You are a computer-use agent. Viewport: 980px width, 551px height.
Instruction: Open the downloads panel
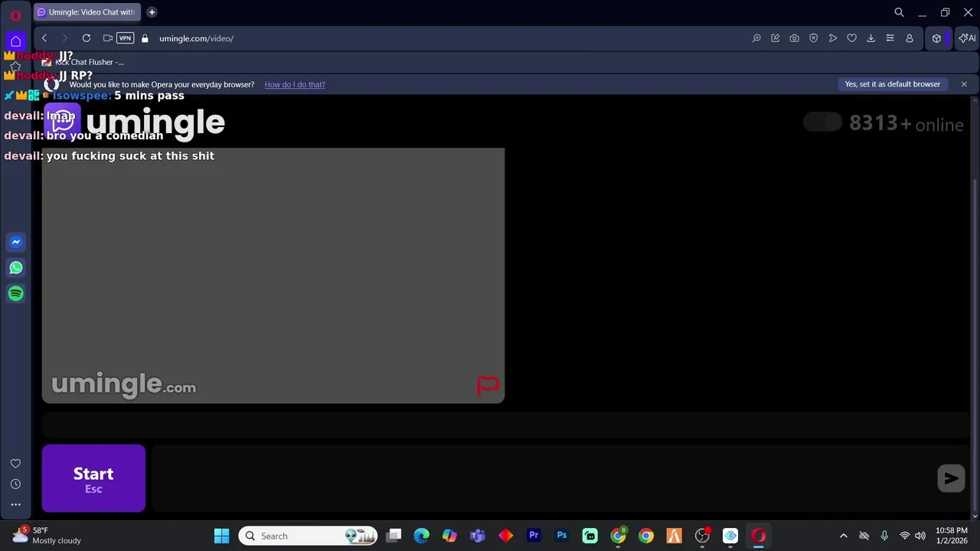(x=871, y=38)
